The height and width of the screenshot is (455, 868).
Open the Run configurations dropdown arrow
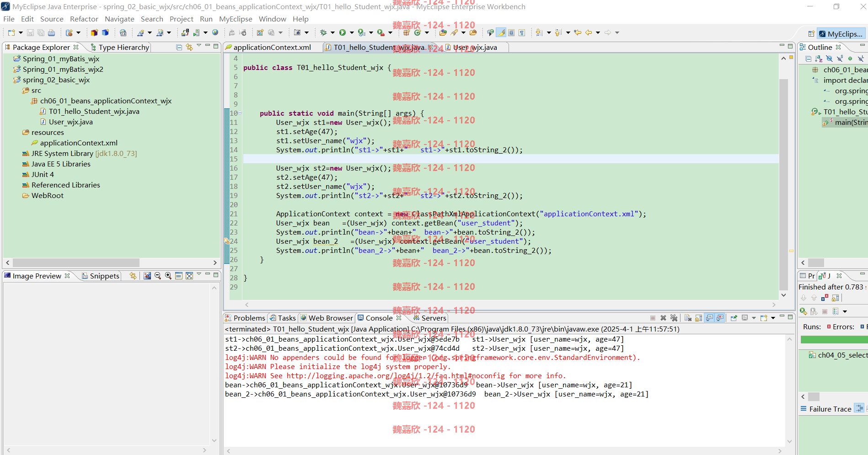(352, 32)
